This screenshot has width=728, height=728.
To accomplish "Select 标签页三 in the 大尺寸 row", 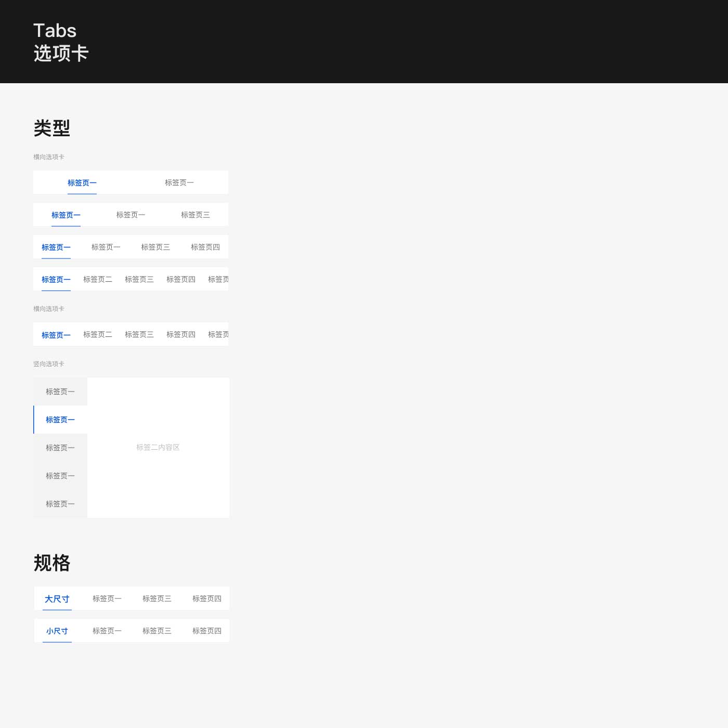I will (x=157, y=599).
